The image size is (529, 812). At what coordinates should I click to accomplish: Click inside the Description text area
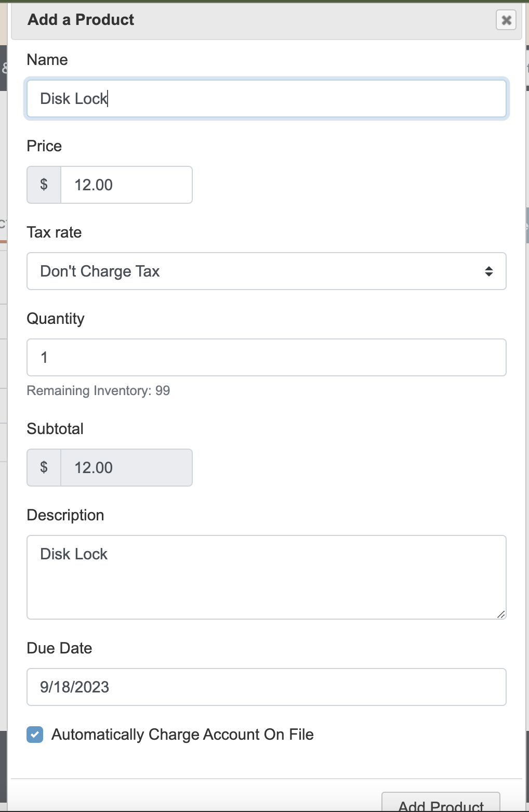267,578
